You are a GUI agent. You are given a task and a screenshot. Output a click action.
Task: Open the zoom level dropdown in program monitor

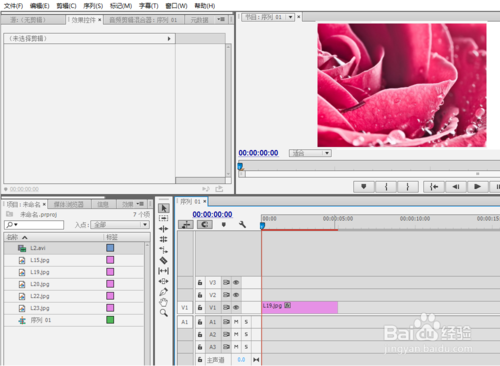point(310,153)
